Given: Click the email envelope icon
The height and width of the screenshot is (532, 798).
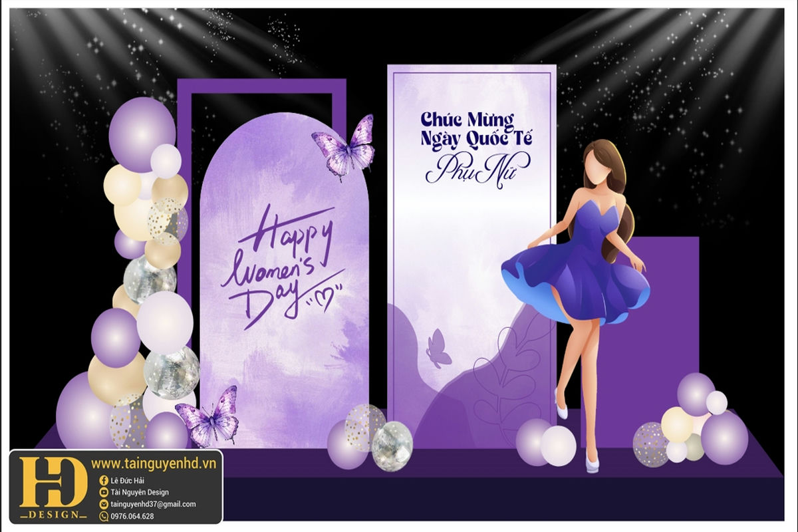Looking at the screenshot, I should click(x=104, y=504).
